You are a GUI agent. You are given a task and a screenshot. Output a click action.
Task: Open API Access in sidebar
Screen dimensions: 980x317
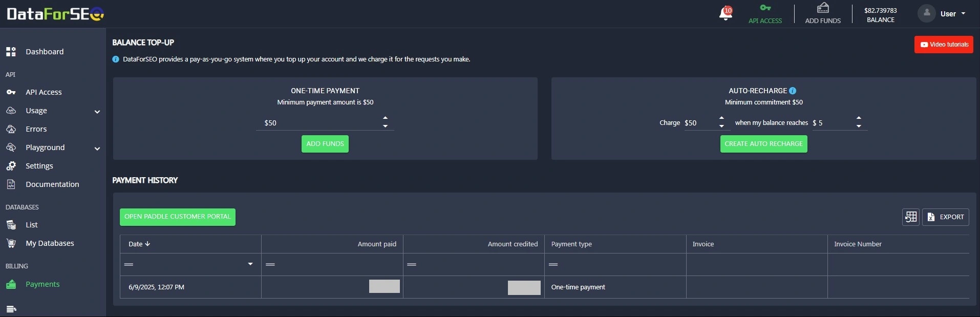point(44,92)
